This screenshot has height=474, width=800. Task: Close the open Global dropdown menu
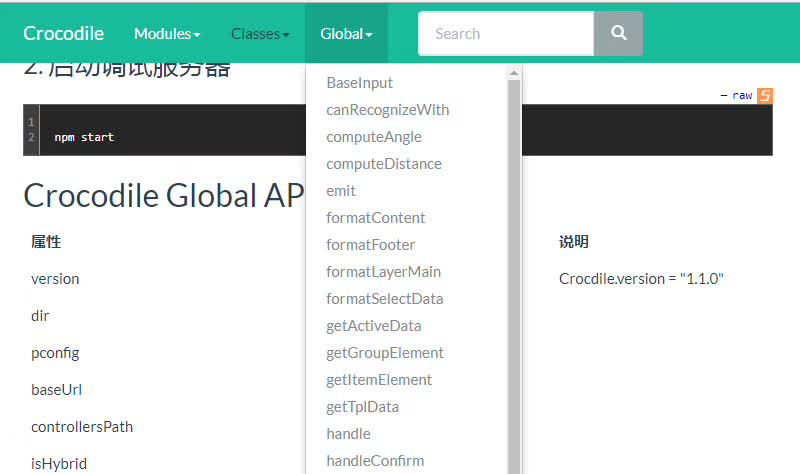pyautogui.click(x=346, y=33)
